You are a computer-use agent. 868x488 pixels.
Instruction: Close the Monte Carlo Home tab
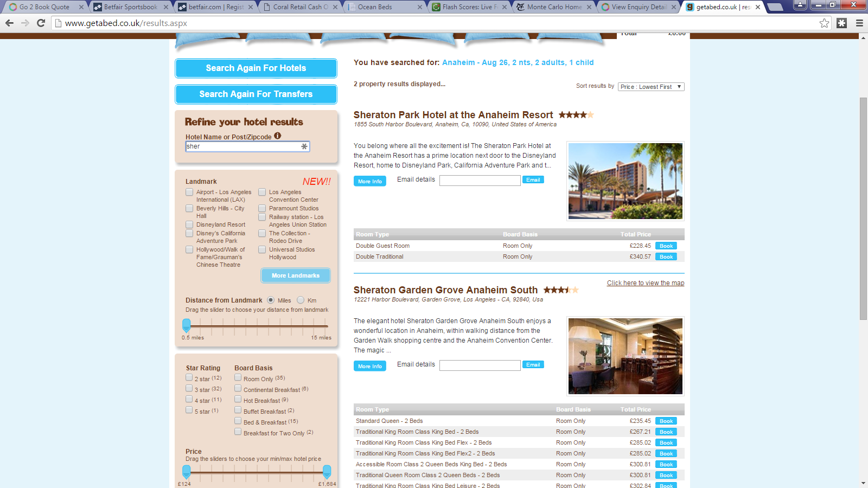pyautogui.click(x=589, y=7)
